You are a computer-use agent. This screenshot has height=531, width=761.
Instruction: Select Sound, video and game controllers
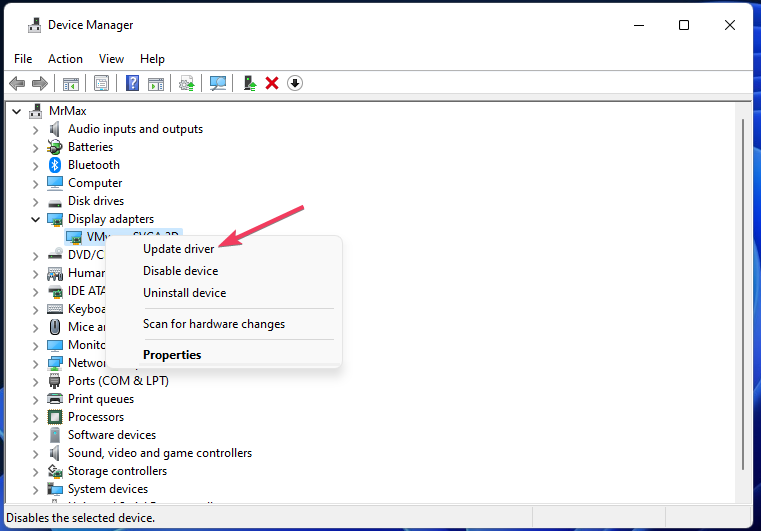[x=159, y=453]
